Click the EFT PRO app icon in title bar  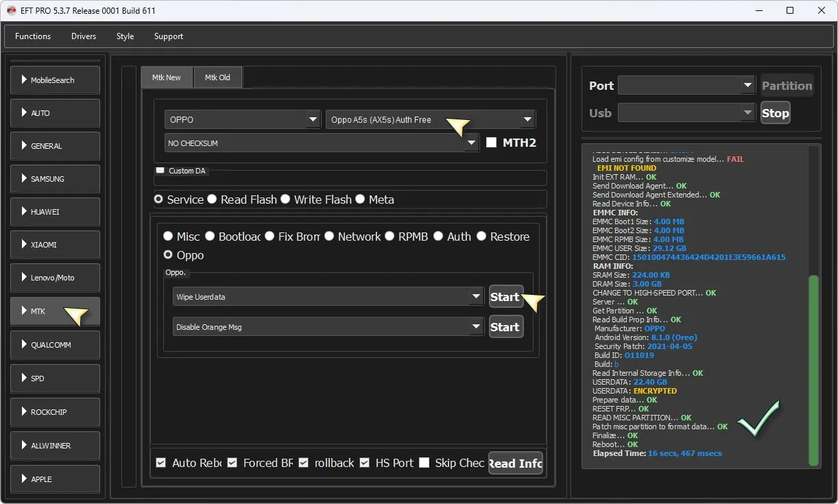click(11, 10)
